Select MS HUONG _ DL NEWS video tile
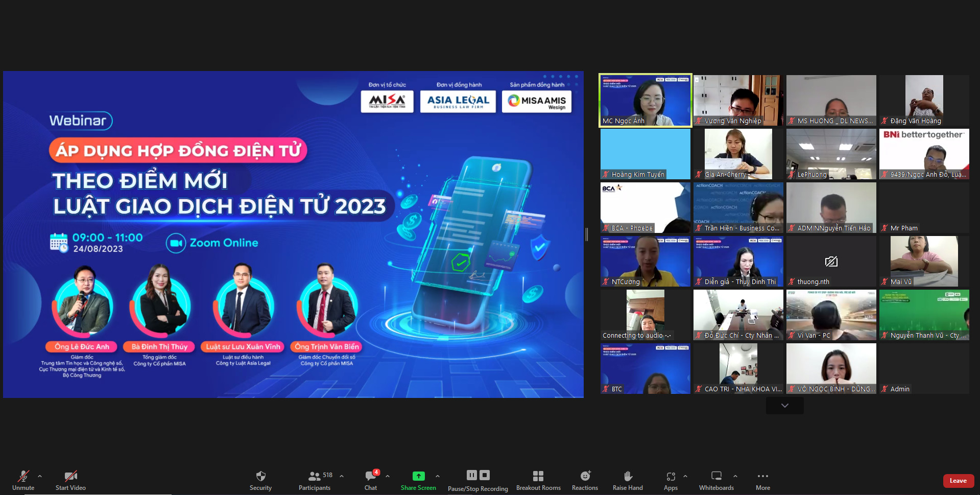Image resolution: width=980 pixels, height=495 pixels. point(831,100)
